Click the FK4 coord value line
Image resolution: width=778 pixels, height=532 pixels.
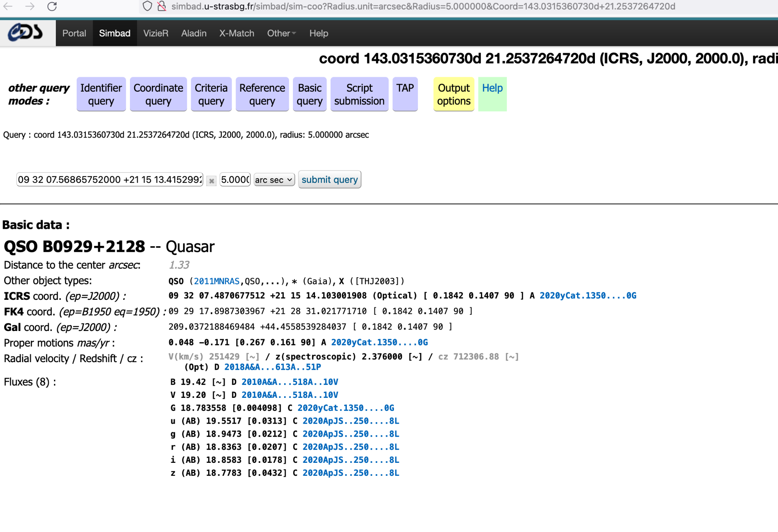point(321,311)
